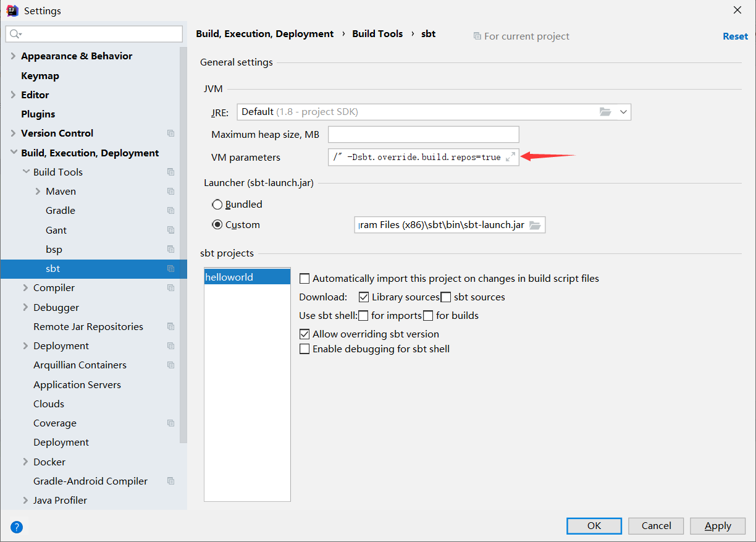Click the folder icon in JRE field
Viewport: 756px width, 542px height.
[605, 112]
